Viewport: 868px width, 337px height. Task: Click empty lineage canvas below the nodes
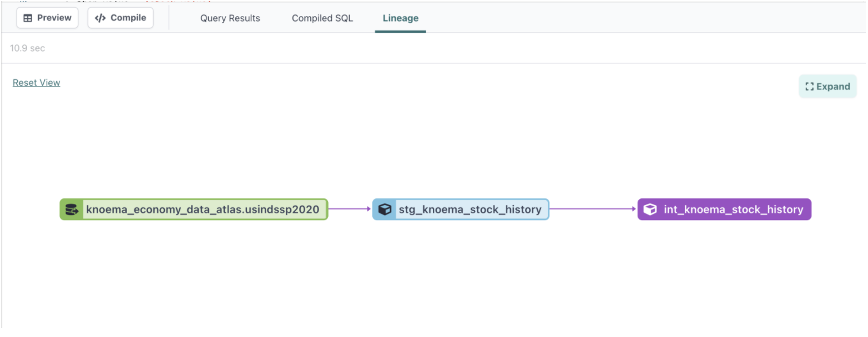coord(433,277)
